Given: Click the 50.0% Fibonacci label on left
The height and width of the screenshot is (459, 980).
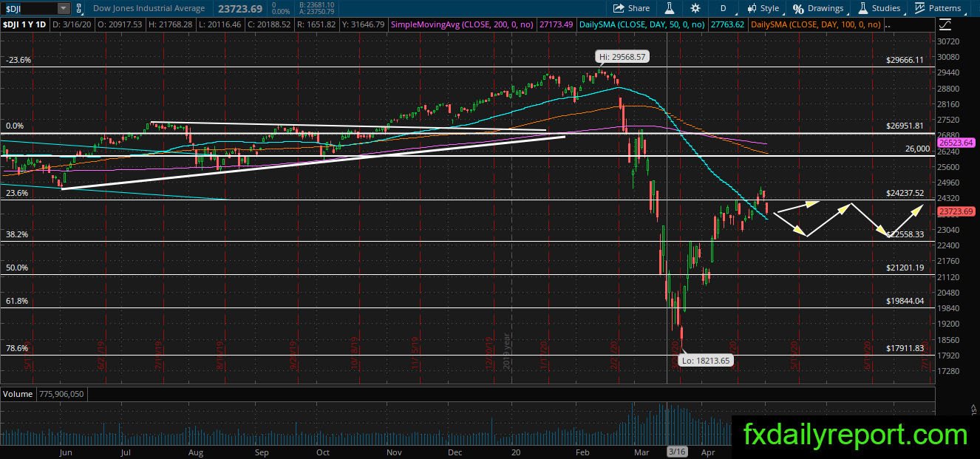Looking at the screenshot, I should pyautogui.click(x=17, y=268).
